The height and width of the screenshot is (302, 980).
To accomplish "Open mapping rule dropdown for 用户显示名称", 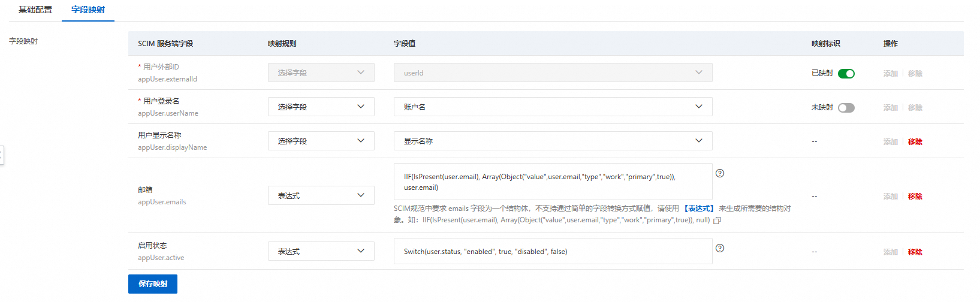I will click(x=321, y=141).
